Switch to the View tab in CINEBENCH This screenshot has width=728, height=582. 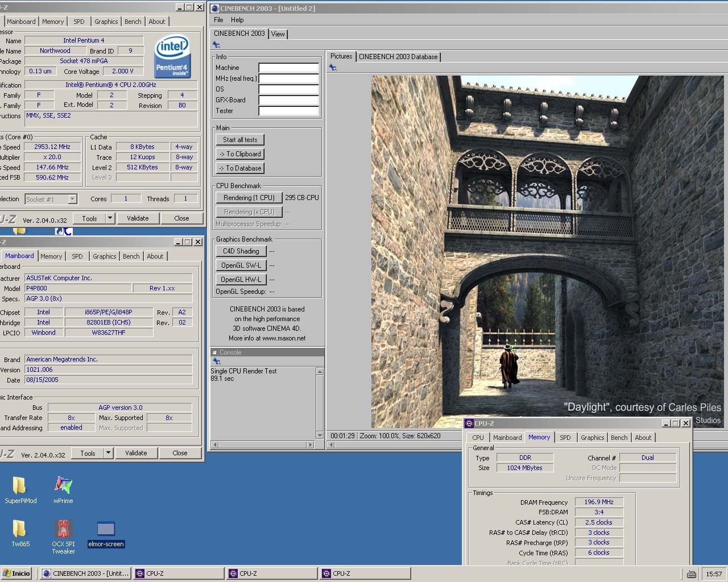pyautogui.click(x=278, y=34)
